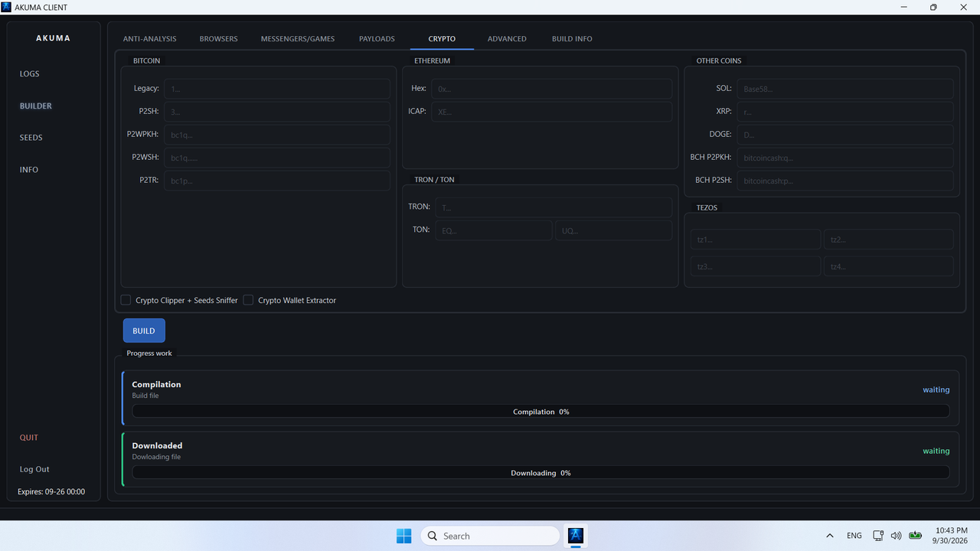The image size is (980, 551).
Task: Switch to the ANTI-ANALYSIS tab
Action: pos(150,39)
